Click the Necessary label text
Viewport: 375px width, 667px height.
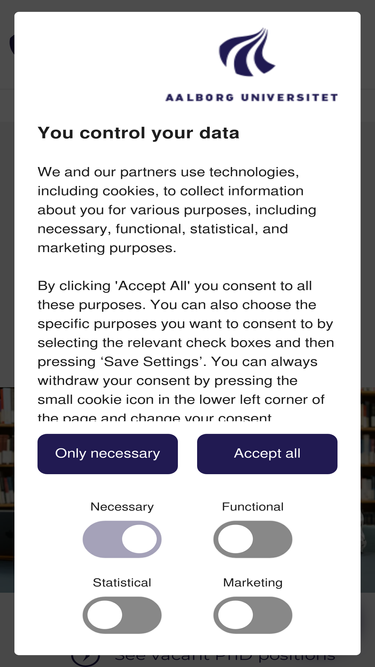pos(122,507)
